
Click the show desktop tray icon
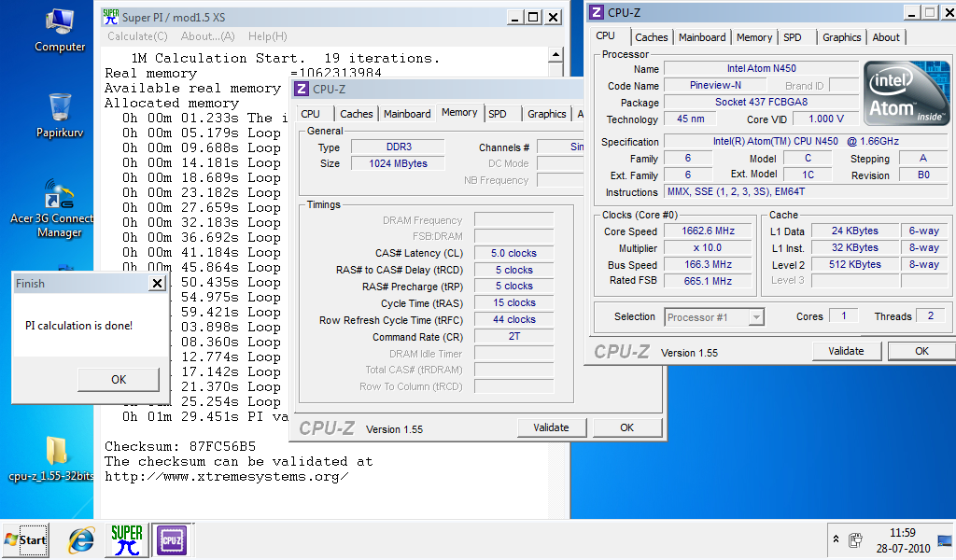945,540
